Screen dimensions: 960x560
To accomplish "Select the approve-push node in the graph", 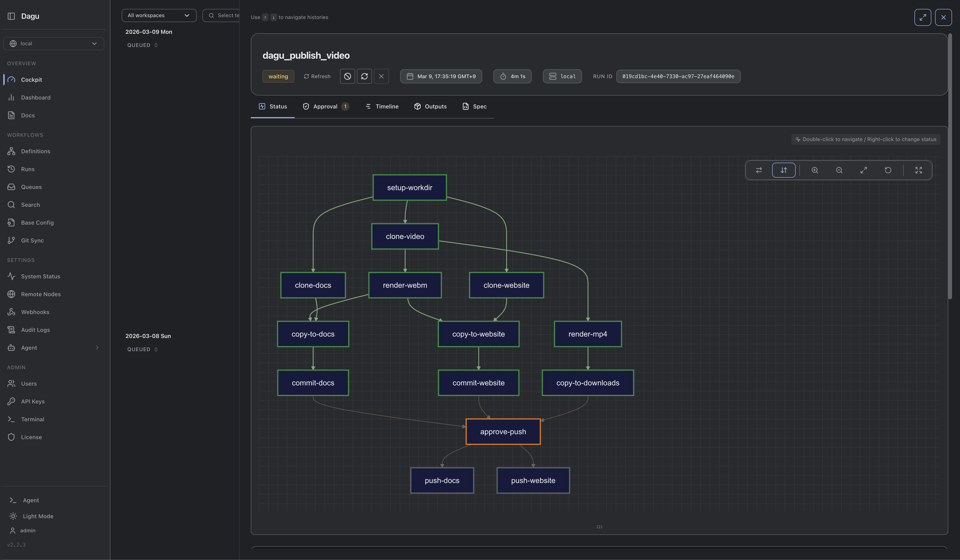I will point(503,432).
